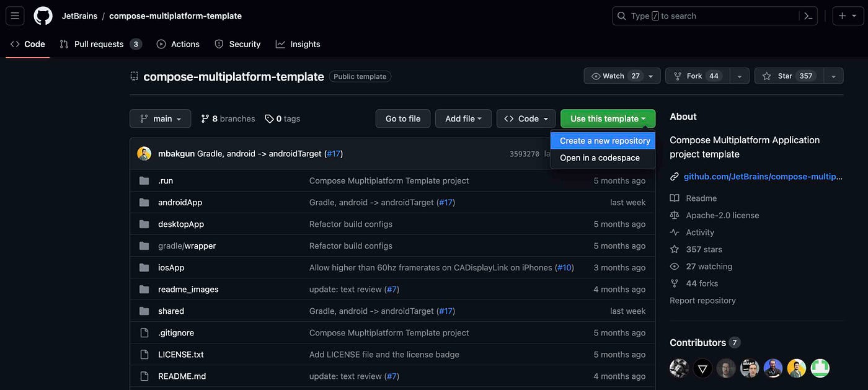Click mbakgun's avatar in commit row
The width and height of the screenshot is (868, 390).
pos(144,154)
